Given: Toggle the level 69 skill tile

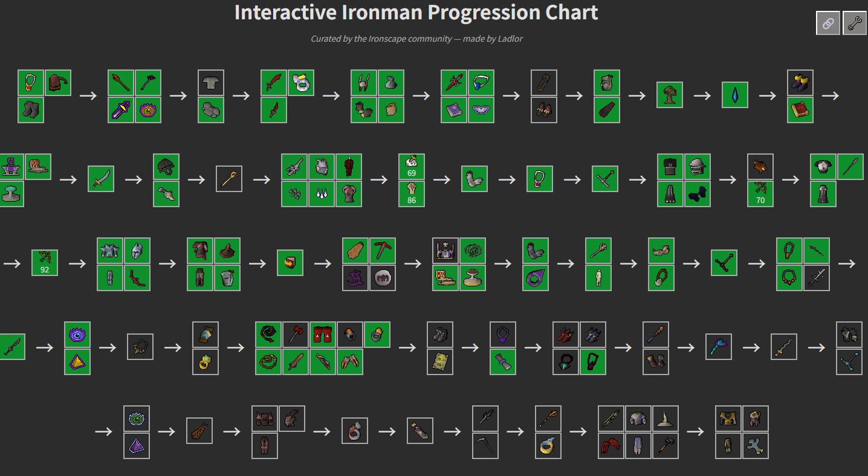Looking at the screenshot, I should coord(412,167).
